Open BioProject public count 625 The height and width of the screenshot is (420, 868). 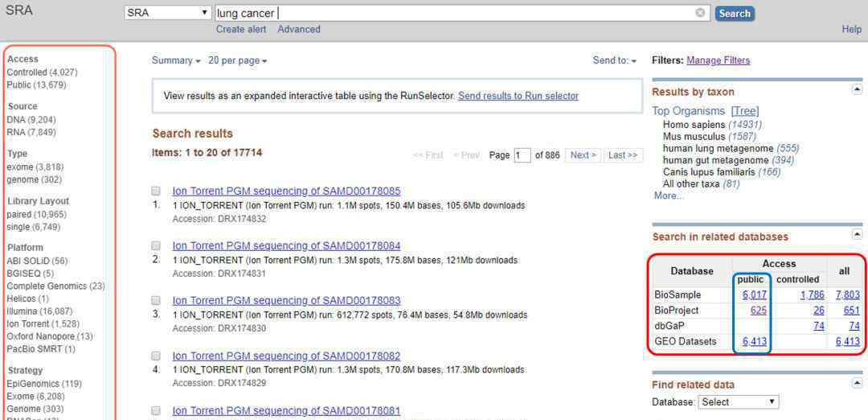point(759,311)
